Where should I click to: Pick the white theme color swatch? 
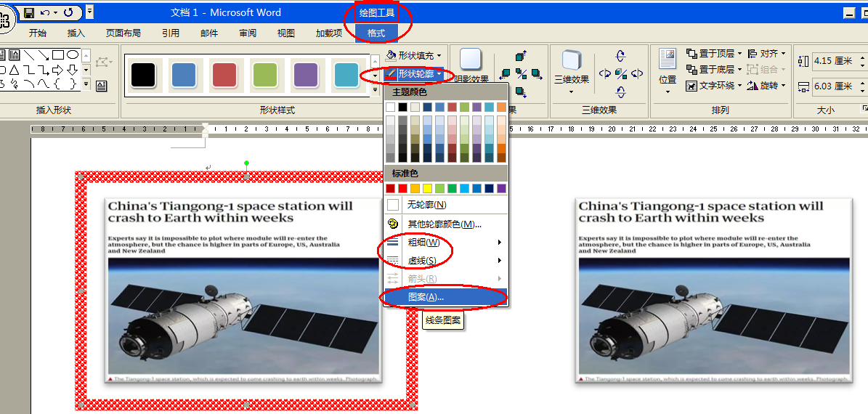pos(391,107)
